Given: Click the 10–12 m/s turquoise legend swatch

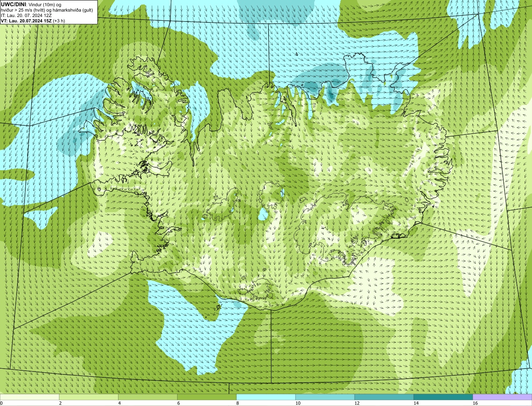Looking at the screenshot, I should tap(325, 397).
